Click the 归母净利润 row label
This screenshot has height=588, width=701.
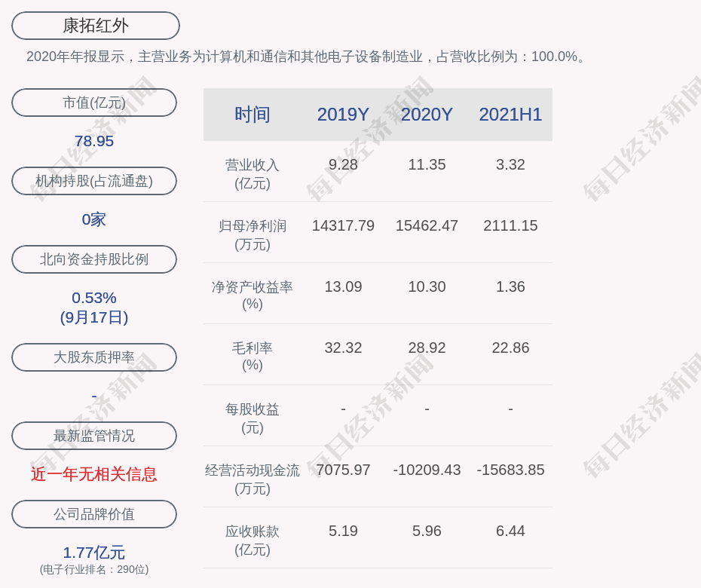pyautogui.click(x=253, y=235)
